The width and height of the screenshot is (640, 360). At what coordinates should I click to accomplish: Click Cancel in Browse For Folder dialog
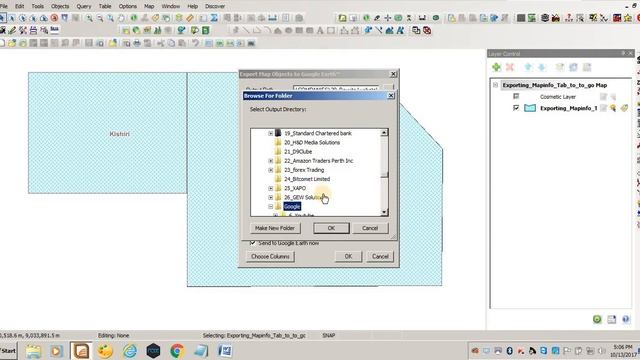click(370, 228)
